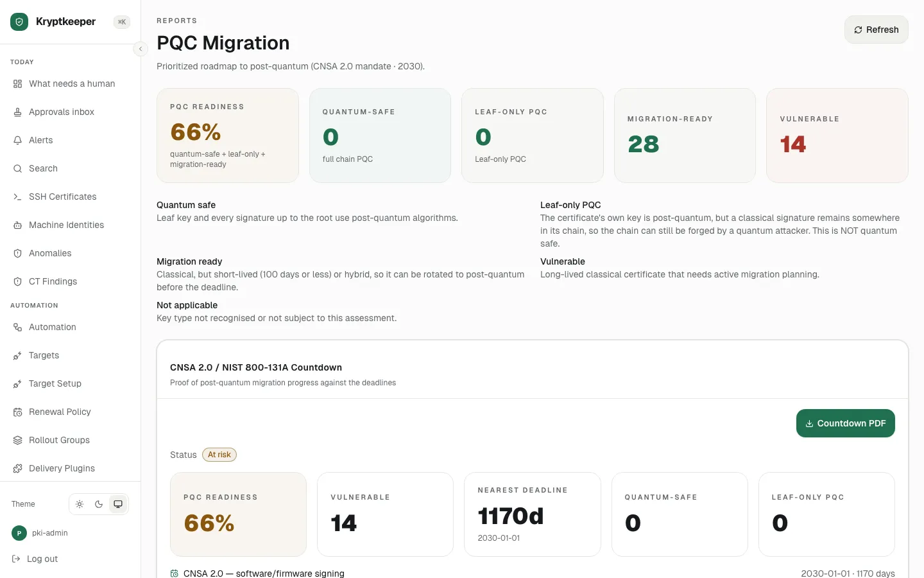
Task: Click the 'At risk' status badge
Action: click(x=219, y=455)
